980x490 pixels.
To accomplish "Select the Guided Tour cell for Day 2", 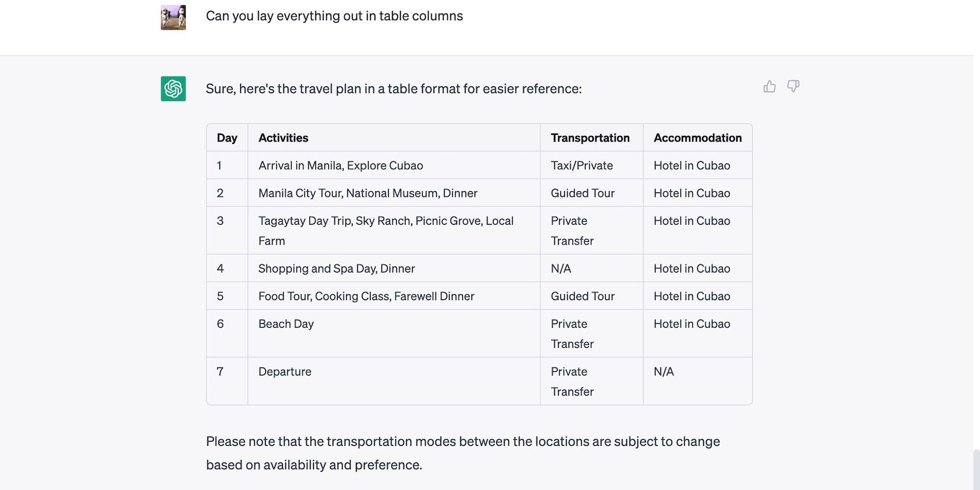I will [x=582, y=192].
